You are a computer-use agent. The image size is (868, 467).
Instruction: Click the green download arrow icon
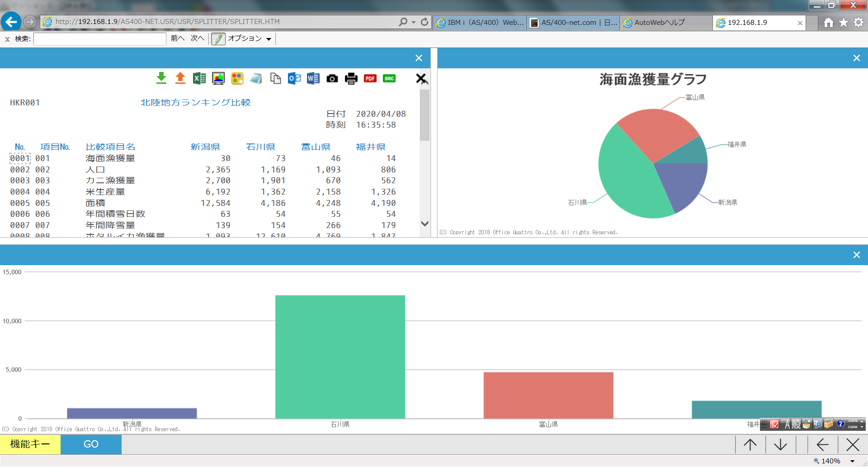(161, 78)
